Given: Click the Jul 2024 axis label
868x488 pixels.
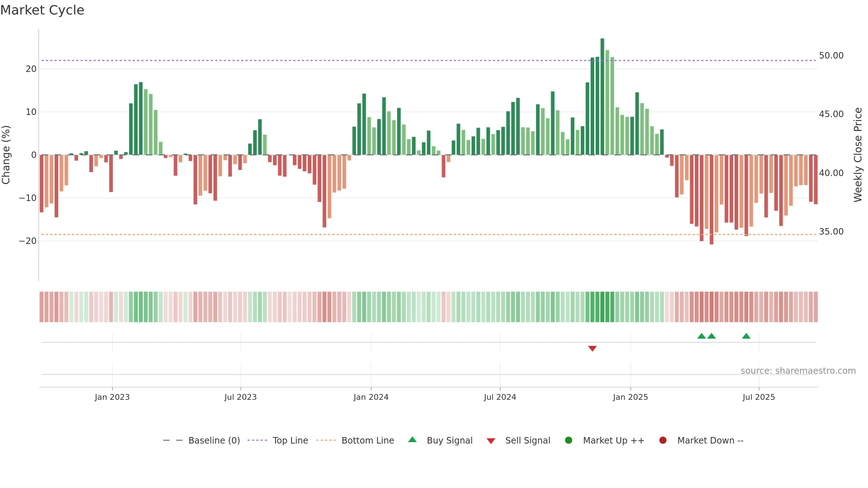Looking at the screenshot, I should click(500, 397).
